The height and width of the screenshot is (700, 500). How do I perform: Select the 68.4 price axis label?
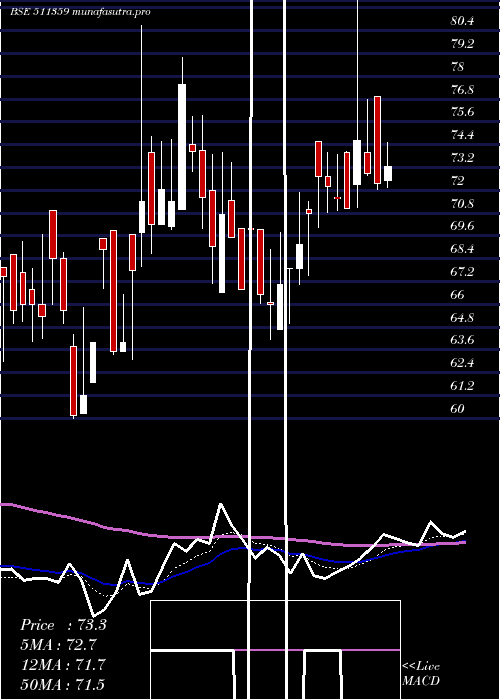[462, 249]
